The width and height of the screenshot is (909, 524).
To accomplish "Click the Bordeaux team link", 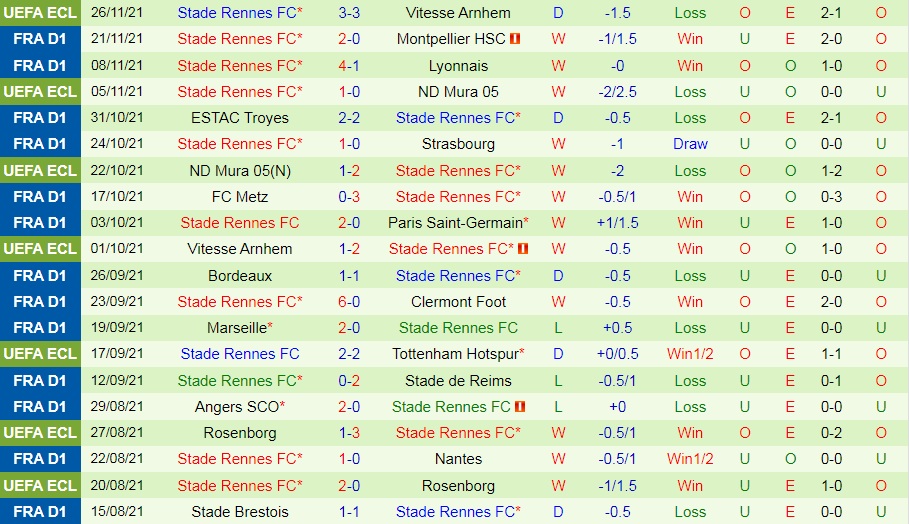I will pos(239,276).
